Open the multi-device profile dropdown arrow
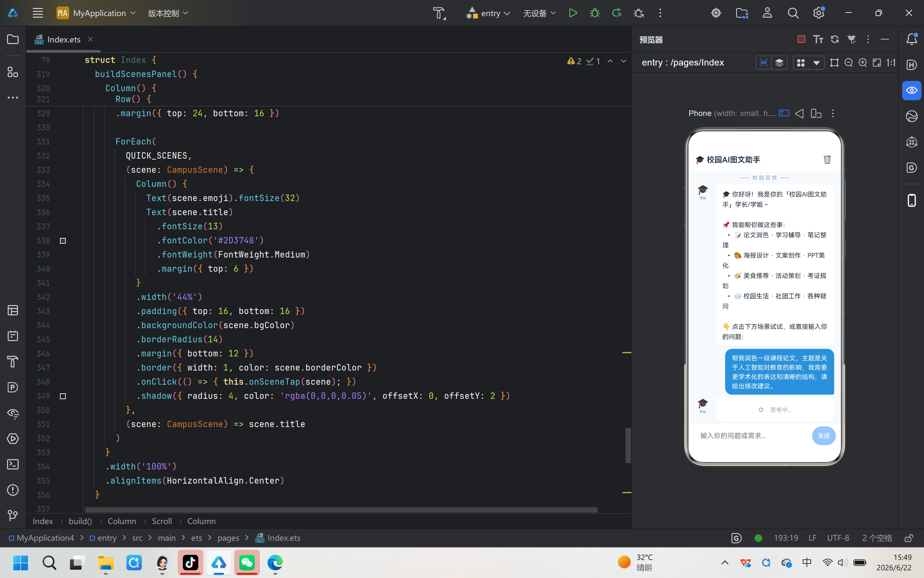 (816, 63)
